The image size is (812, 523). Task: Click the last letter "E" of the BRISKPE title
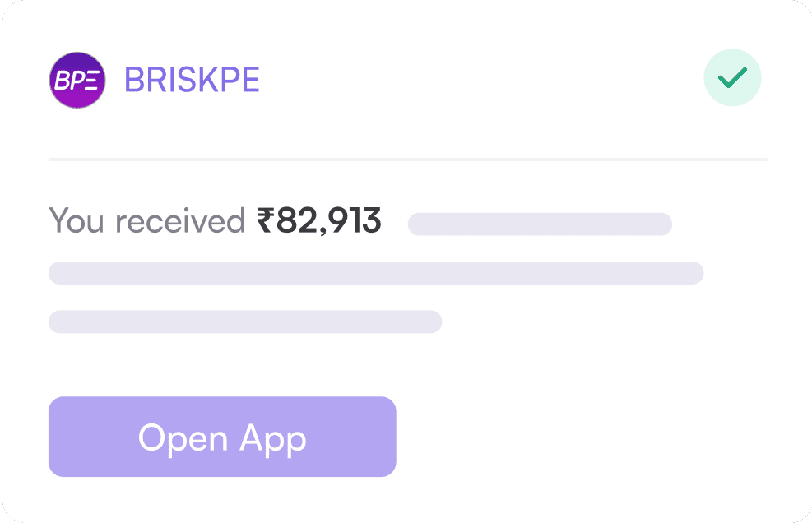tap(250, 80)
